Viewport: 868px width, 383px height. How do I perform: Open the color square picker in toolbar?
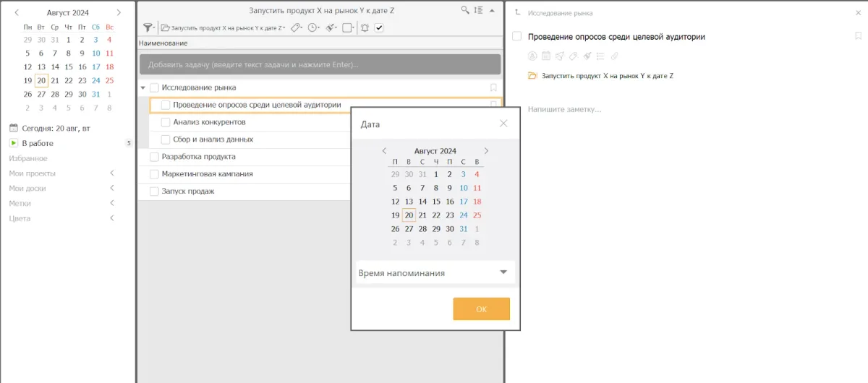pos(347,27)
